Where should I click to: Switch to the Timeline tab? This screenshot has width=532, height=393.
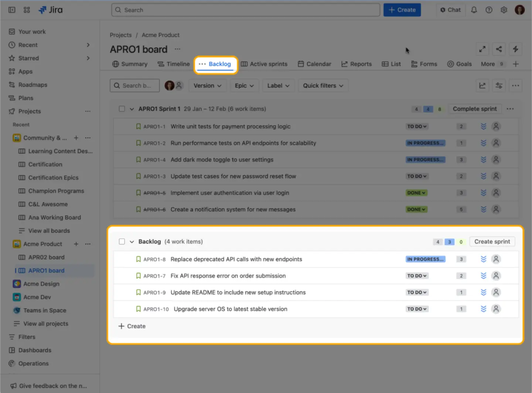click(174, 64)
